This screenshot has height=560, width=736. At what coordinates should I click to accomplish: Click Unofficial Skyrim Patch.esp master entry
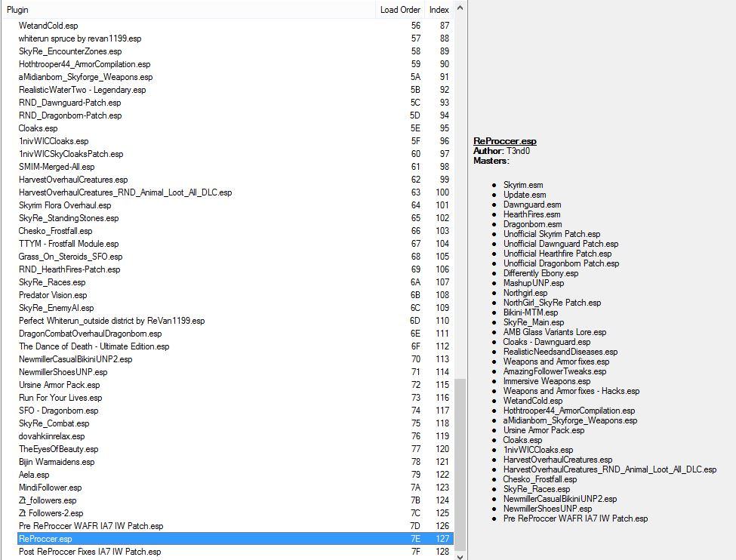tap(552, 234)
